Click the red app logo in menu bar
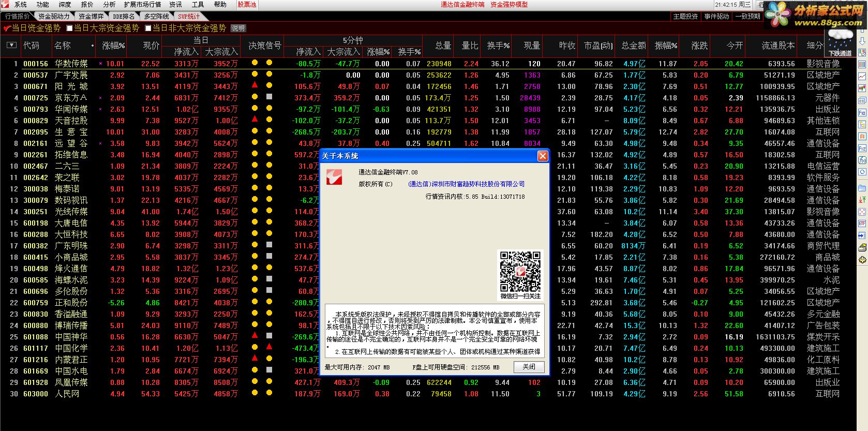The image size is (868, 431). (x=6, y=4)
